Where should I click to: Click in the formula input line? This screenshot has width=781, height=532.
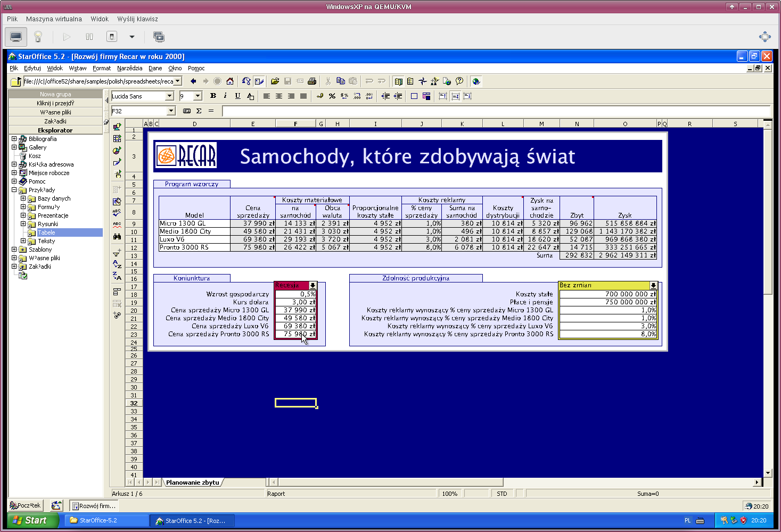pos(496,111)
